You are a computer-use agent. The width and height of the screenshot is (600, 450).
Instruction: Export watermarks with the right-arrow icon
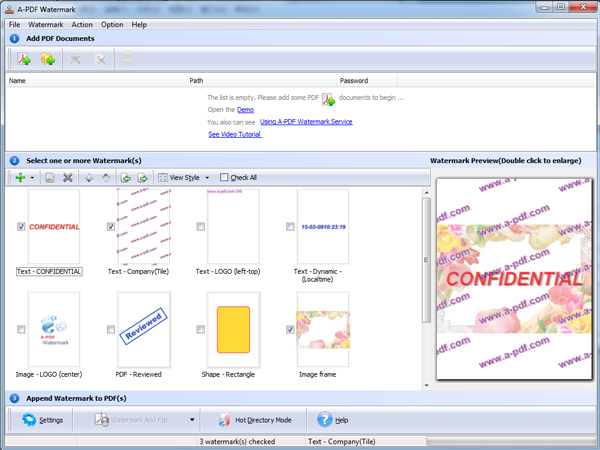(x=142, y=178)
